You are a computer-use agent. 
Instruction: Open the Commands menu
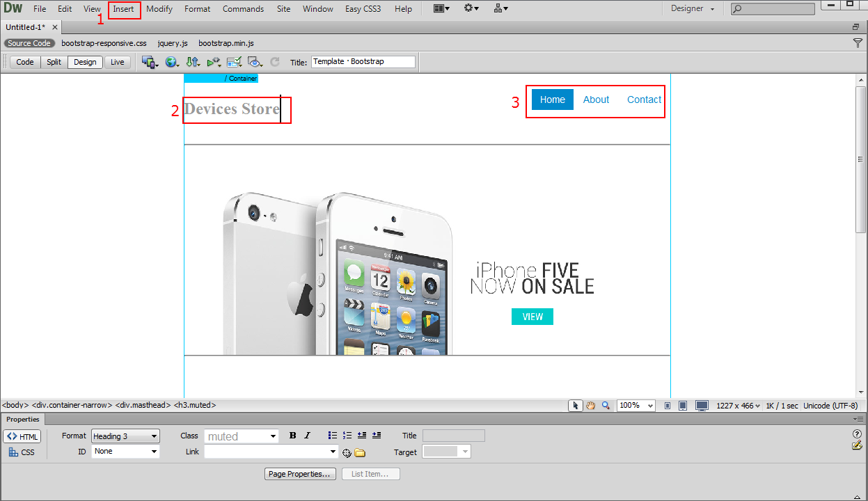pos(243,9)
